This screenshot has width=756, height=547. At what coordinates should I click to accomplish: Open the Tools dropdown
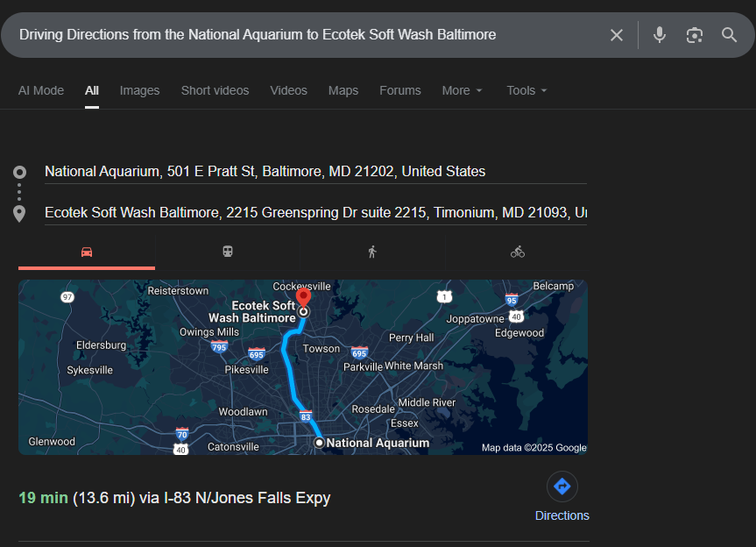pyautogui.click(x=526, y=90)
